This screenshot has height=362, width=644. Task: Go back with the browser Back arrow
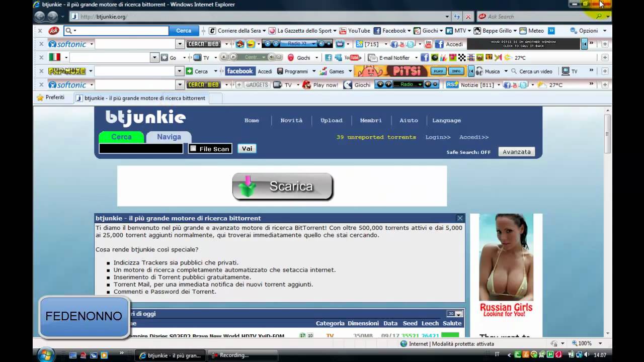tap(40, 16)
